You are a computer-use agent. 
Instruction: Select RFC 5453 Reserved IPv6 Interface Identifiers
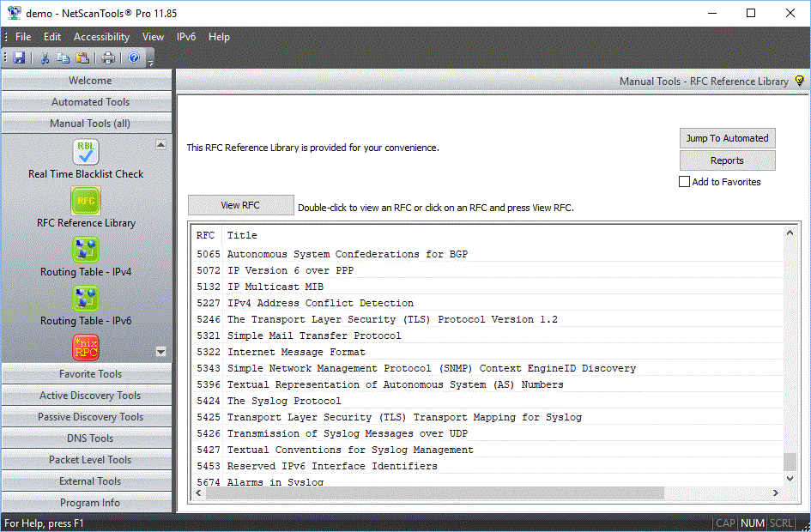(487, 466)
